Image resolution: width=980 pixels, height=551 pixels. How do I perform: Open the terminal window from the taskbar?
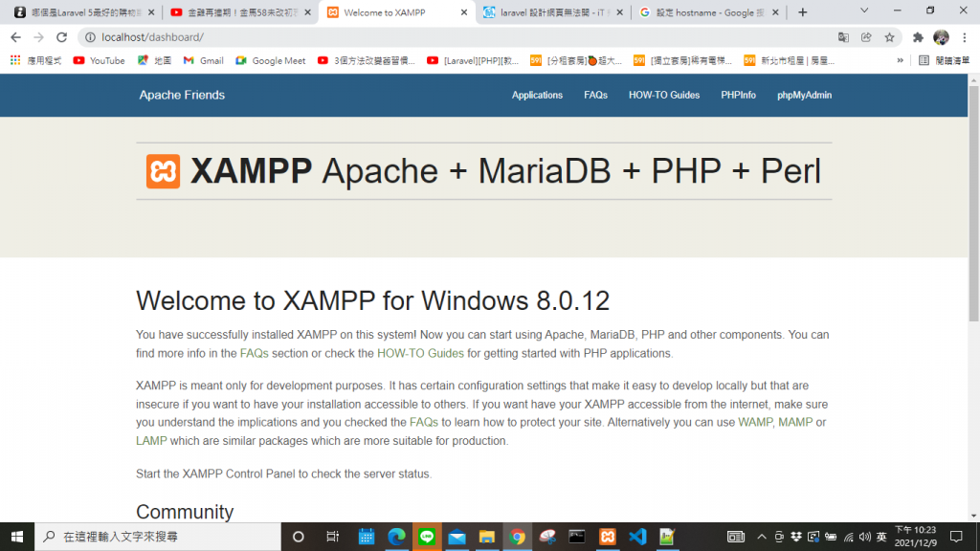coord(577,537)
